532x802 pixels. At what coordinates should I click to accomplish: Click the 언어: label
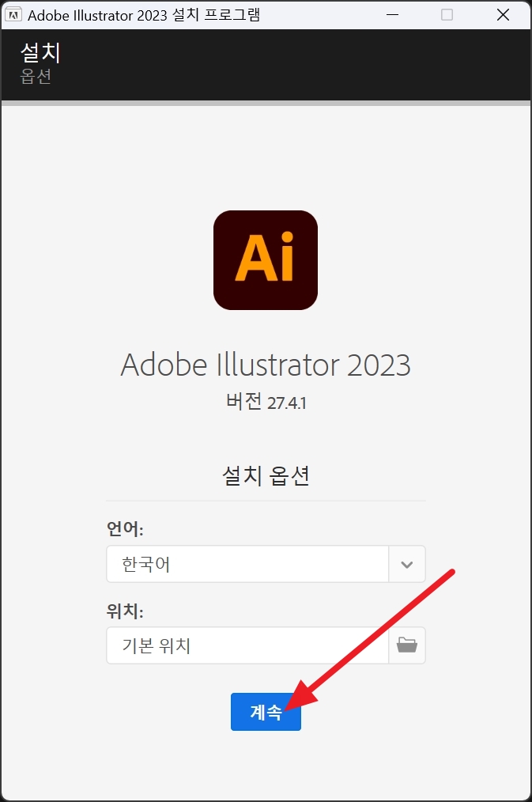click(x=125, y=528)
